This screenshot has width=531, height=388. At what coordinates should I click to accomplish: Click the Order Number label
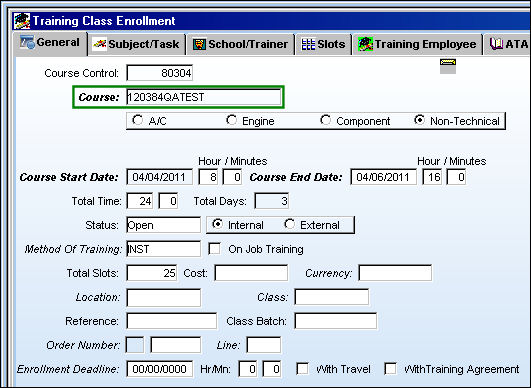(x=83, y=345)
